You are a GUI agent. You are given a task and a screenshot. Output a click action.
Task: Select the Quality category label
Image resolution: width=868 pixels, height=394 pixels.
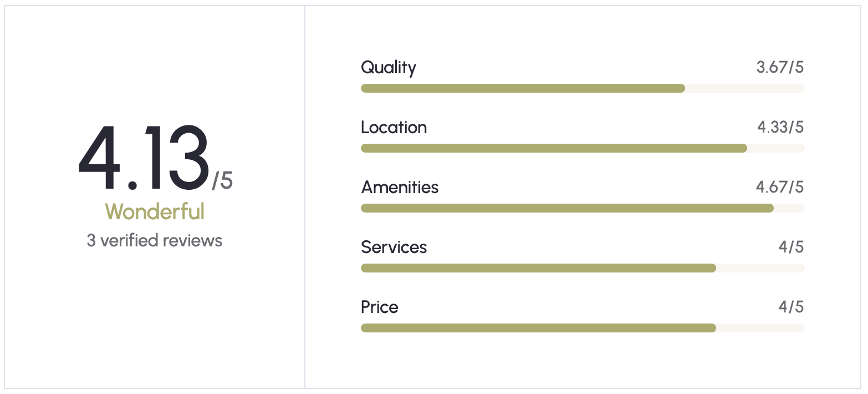389,68
